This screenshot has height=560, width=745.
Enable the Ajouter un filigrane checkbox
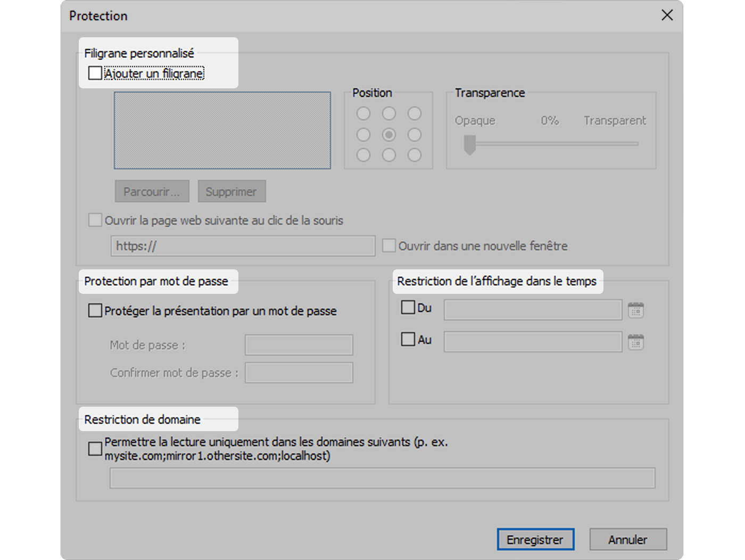(x=95, y=73)
